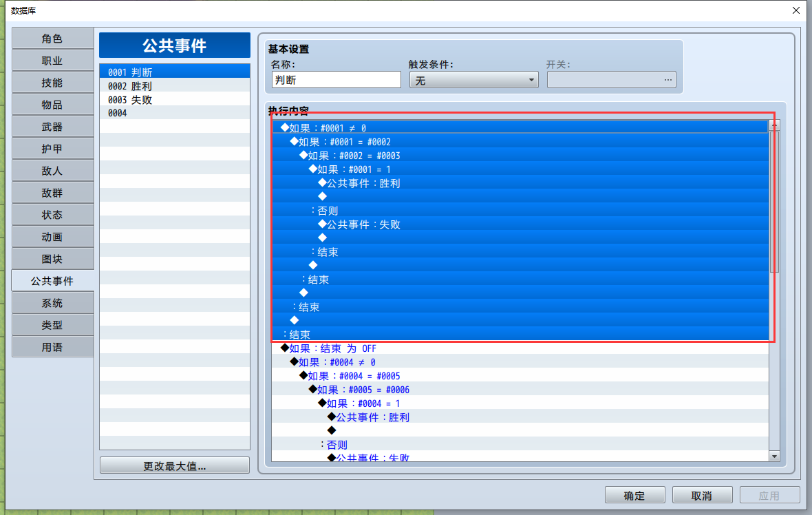Go to the 物品 tab
This screenshot has width=812, height=515.
[x=52, y=105]
